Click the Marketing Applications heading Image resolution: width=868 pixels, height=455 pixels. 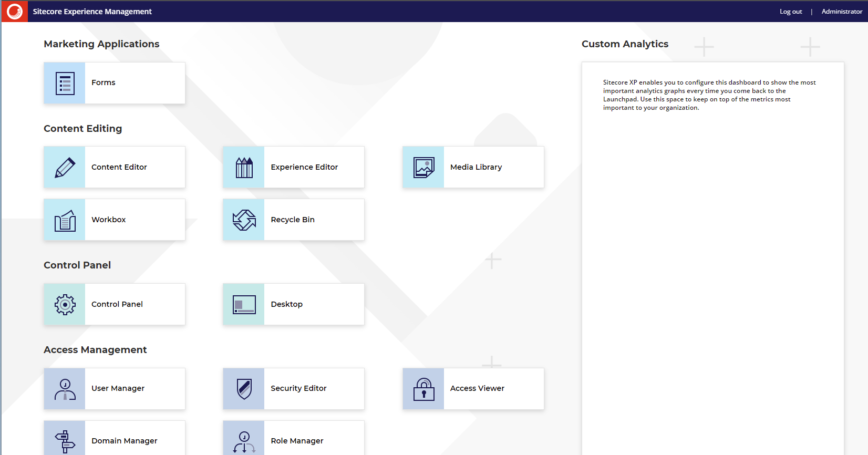click(x=101, y=44)
